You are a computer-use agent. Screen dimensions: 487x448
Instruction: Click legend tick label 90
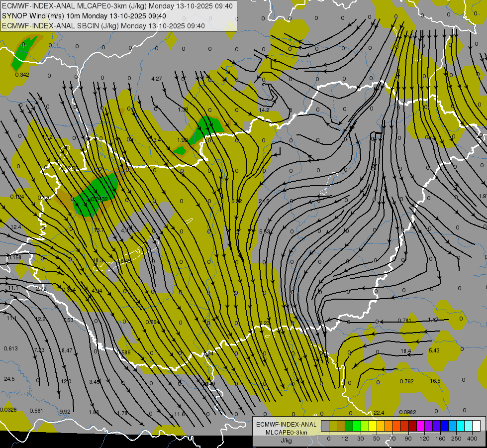pyautogui.click(x=408, y=439)
